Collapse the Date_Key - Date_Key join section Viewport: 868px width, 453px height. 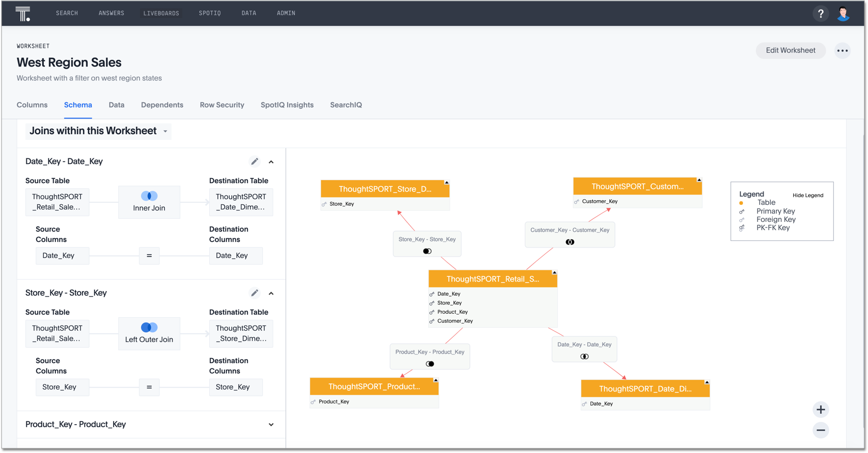[x=271, y=162]
